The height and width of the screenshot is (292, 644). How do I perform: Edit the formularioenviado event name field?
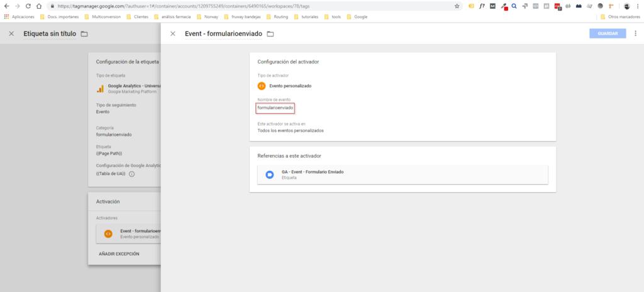(x=275, y=108)
